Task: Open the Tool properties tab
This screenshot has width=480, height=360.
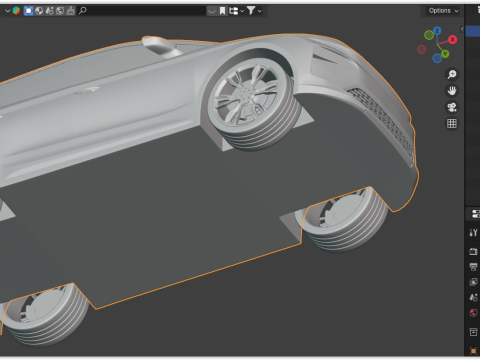Action: tap(473, 233)
